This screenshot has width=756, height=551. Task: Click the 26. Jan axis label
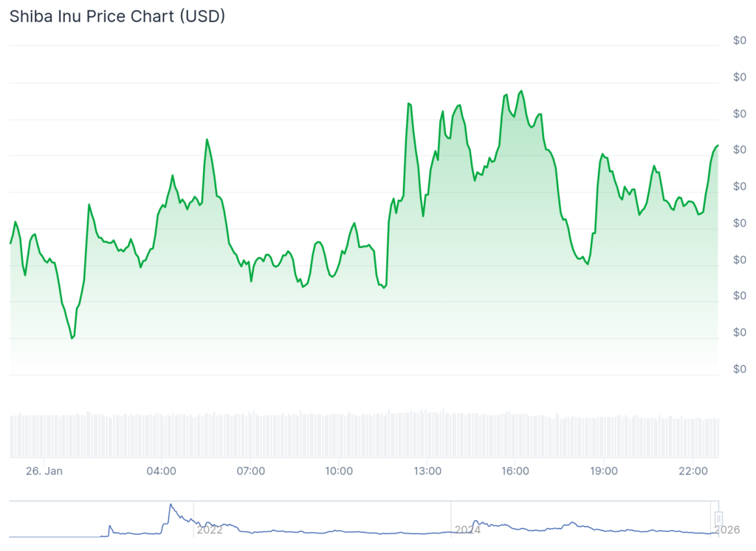pos(44,471)
